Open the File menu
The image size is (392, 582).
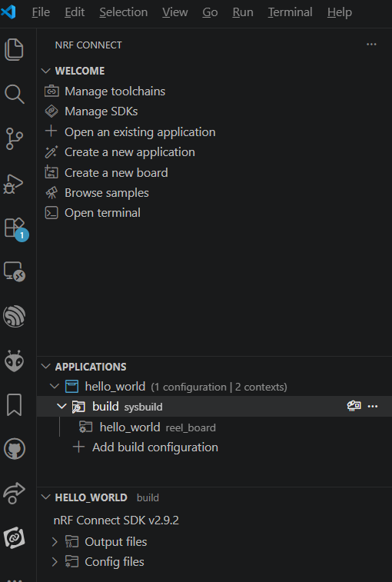pos(41,12)
